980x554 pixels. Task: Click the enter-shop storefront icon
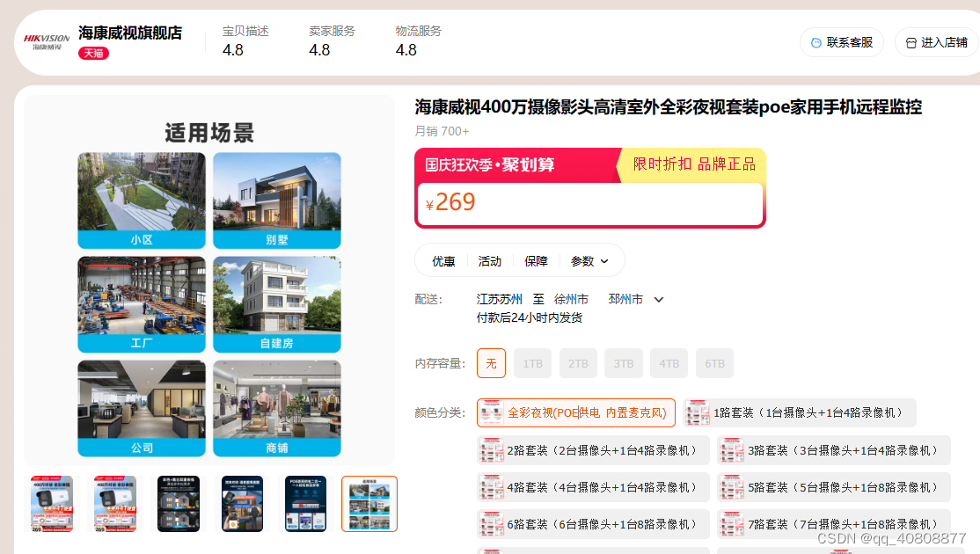(x=911, y=43)
